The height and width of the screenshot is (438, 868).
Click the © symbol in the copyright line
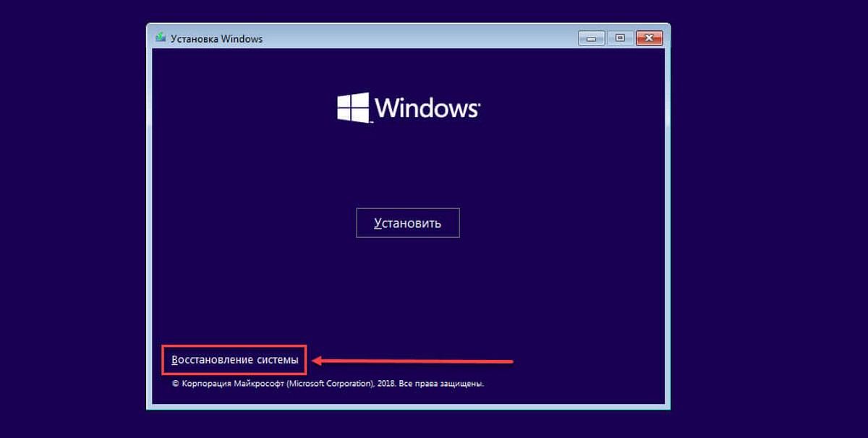click(175, 385)
